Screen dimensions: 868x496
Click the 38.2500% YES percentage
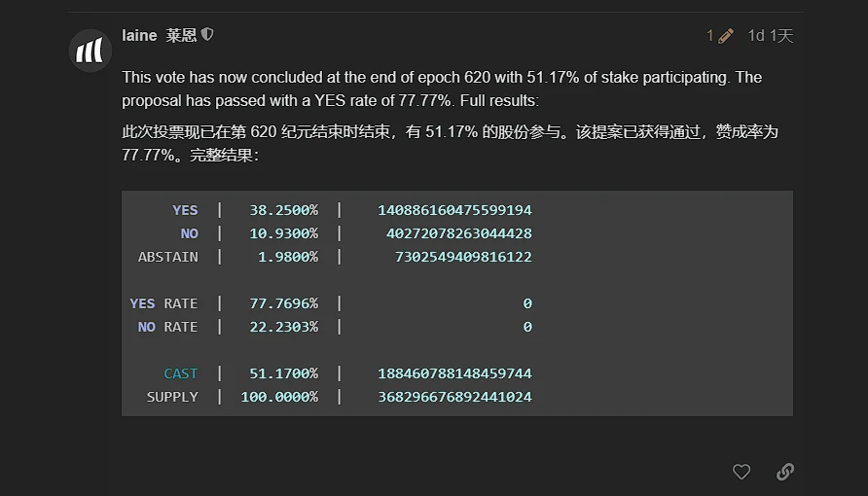[283, 210]
